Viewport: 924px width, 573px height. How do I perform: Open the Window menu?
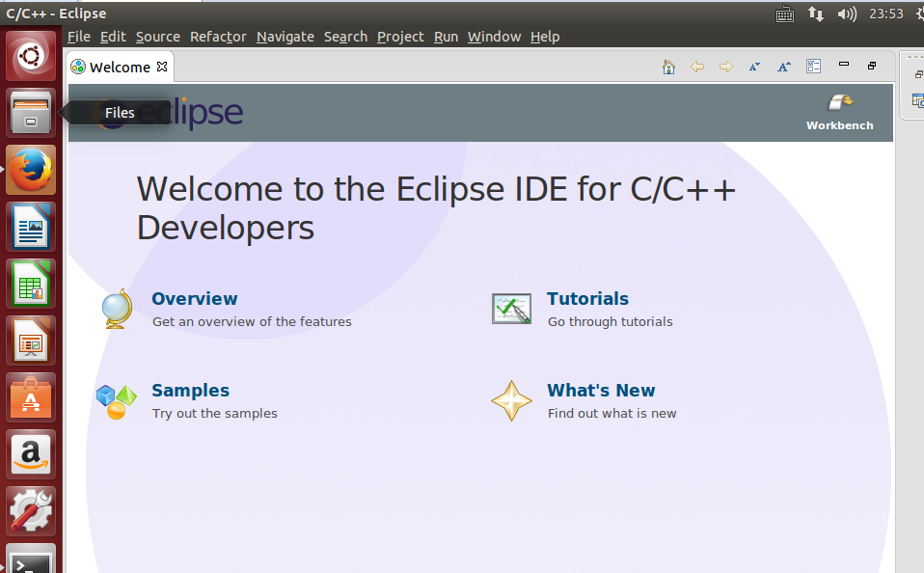495,37
